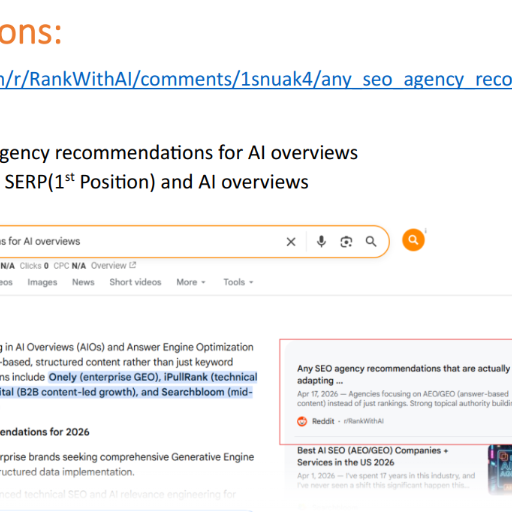
Task: Open the Tools dropdown menu
Action: [238, 282]
